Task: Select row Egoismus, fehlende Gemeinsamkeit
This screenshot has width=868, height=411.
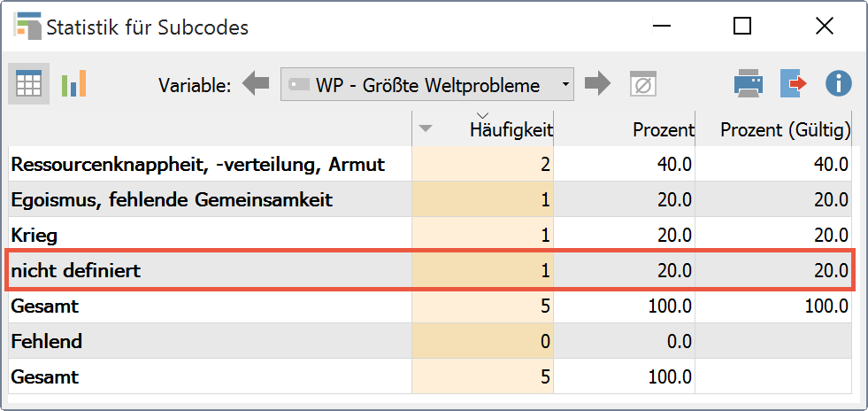Action: point(172,200)
